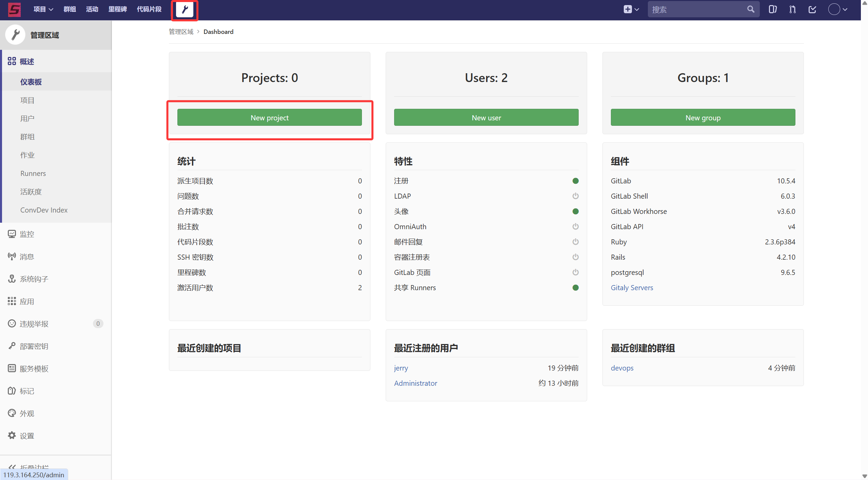
Task: Open the 代码片段 top menu item
Action: (149, 9)
